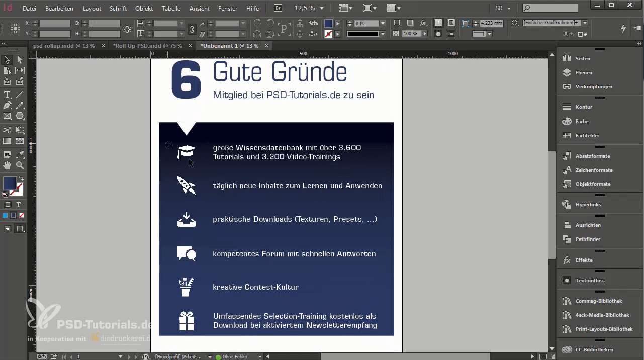
Task: Open the object style Einfacher Grafikrahmen dropdown
Action: [x=585, y=23]
